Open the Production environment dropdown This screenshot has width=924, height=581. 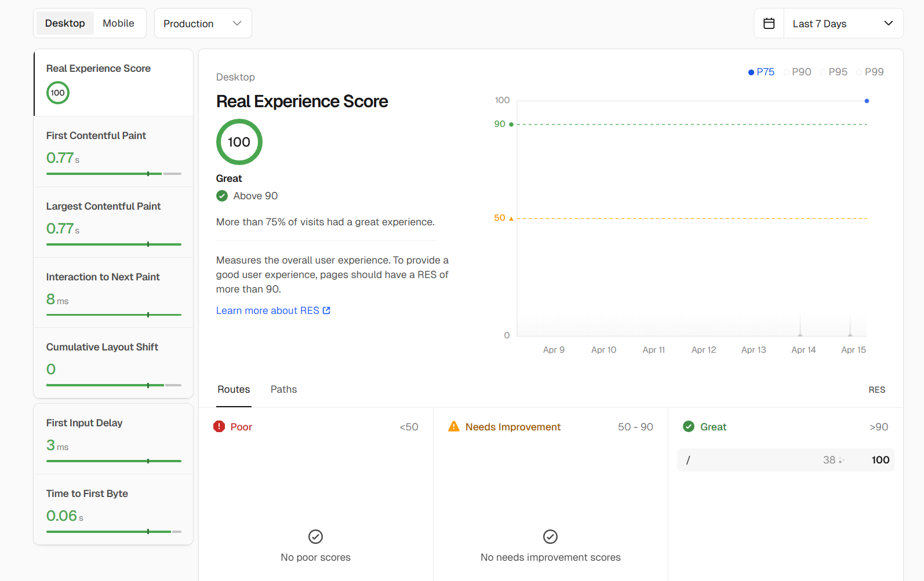[x=202, y=24]
